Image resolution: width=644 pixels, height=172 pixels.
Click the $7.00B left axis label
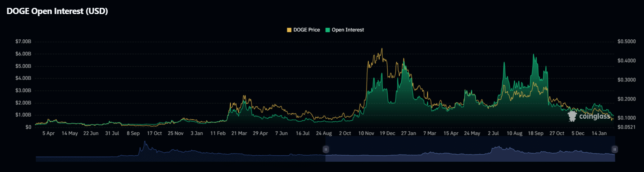(23, 41)
